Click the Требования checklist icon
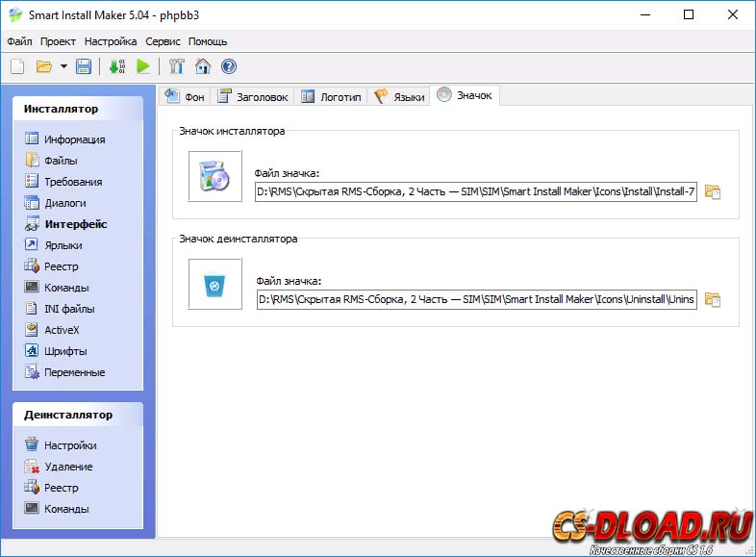Screen dimensions: 756x557 coord(32,181)
